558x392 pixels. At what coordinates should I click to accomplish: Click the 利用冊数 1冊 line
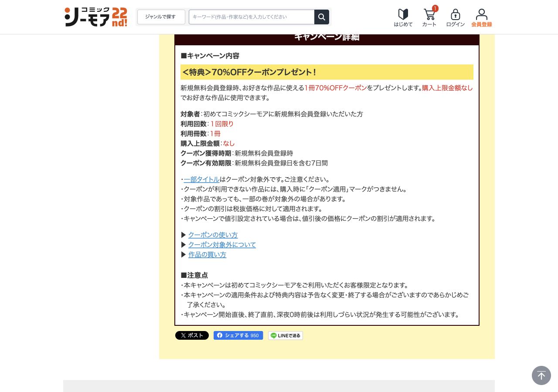tap(201, 134)
